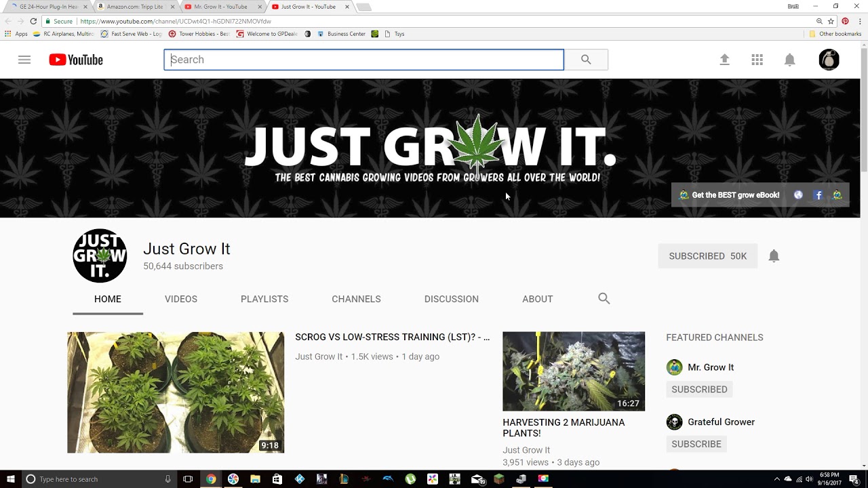The image size is (868, 488).
Task: Play the Harvesting 2 Marijuana Plants thumbnail
Action: tap(574, 371)
